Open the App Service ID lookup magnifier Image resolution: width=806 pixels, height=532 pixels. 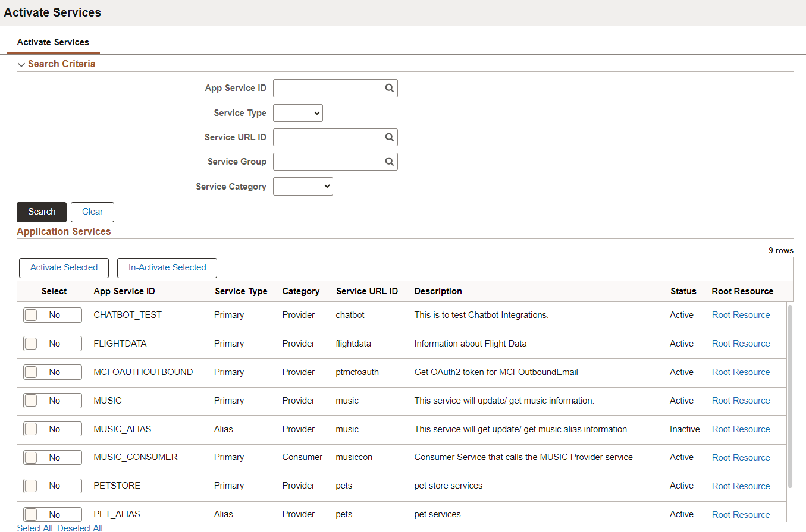(390, 87)
